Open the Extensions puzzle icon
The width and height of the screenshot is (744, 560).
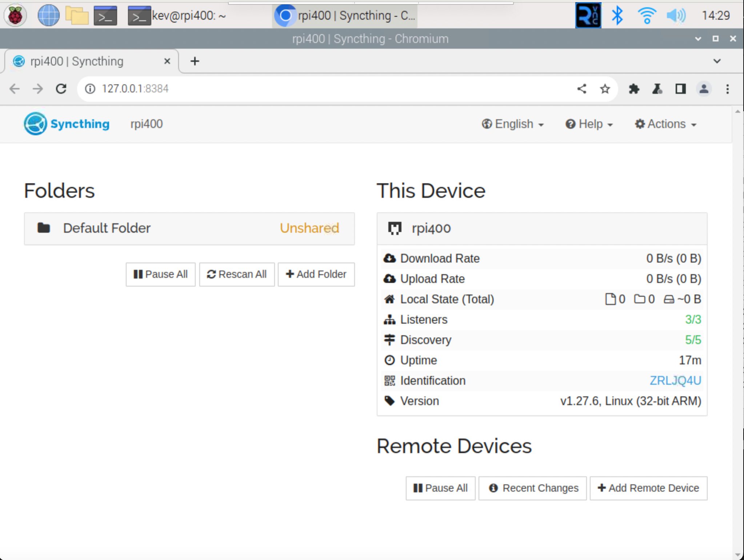point(634,89)
